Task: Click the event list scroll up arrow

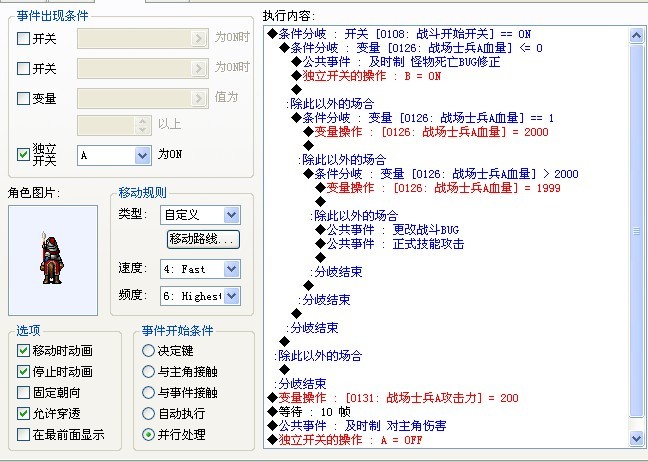Action: 636,36
